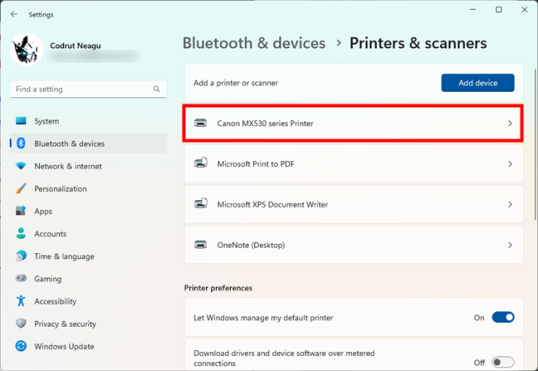Open Microsoft XPS Document Writer entry
Viewport: 538px width, 371px height.
point(354,204)
